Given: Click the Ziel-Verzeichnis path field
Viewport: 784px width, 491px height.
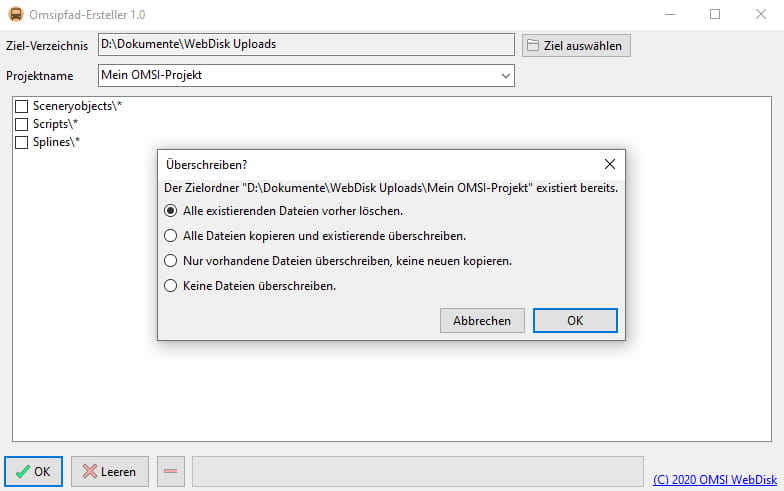Looking at the screenshot, I should [304, 45].
